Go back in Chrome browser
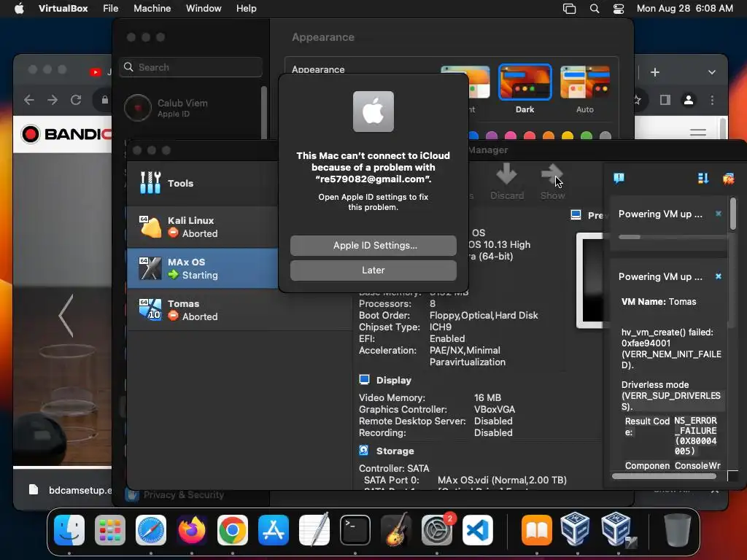The height and width of the screenshot is (560, 747). pos(29,100)
